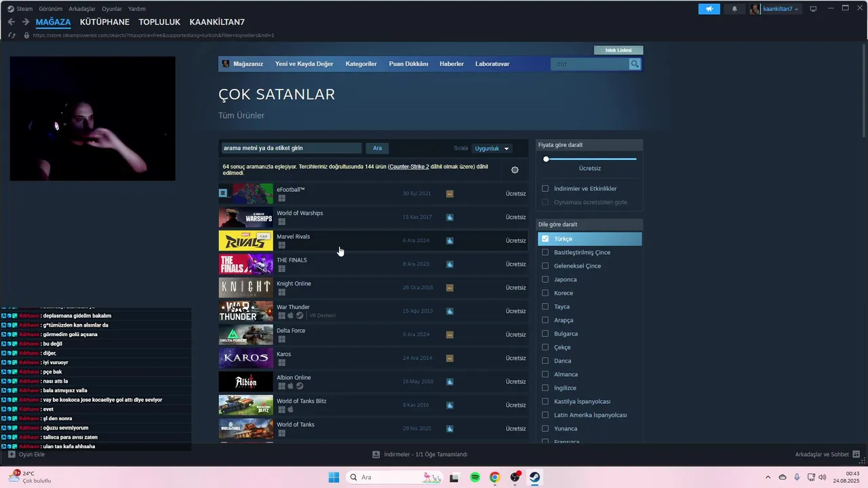
Task: Collapse the Fiyata göre daralt section
Action: click(x=589, y=145)
